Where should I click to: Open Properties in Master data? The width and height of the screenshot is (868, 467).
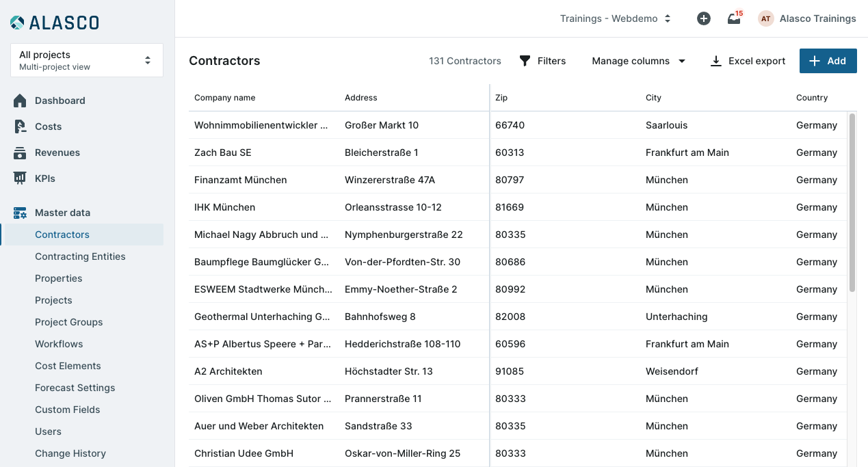pos(58,278)
